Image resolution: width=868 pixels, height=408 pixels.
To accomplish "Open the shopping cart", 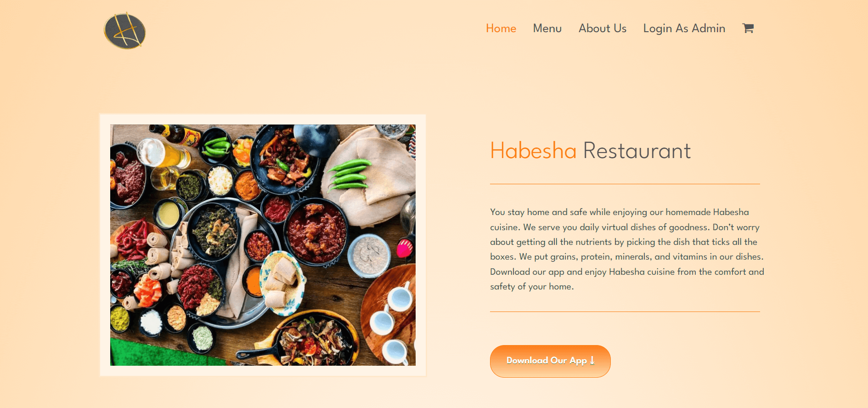I will click(748, 28).
